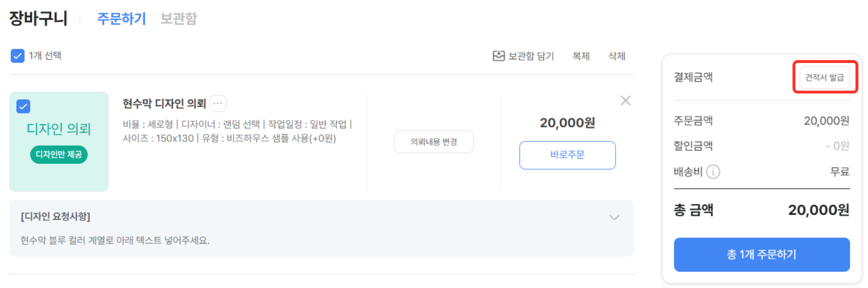Image resolution: width=868 pixels, height=288 pixels.
Task: Switch to the 보관함 tab
Action: pyautogui.click(x=178, y=19)
